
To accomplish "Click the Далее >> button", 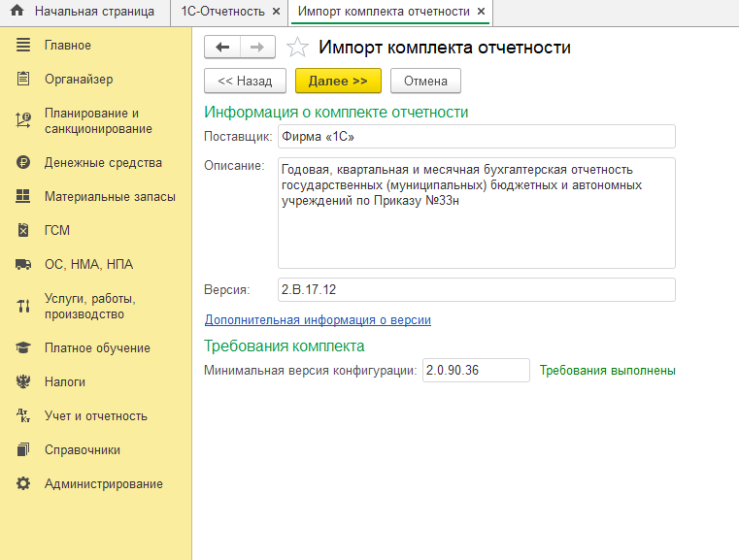I will [x=338, y=81].
